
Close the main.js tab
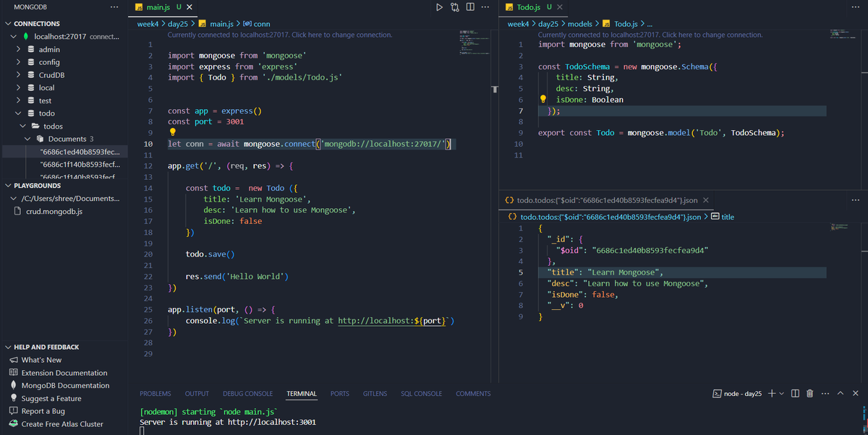coord(190,7)
